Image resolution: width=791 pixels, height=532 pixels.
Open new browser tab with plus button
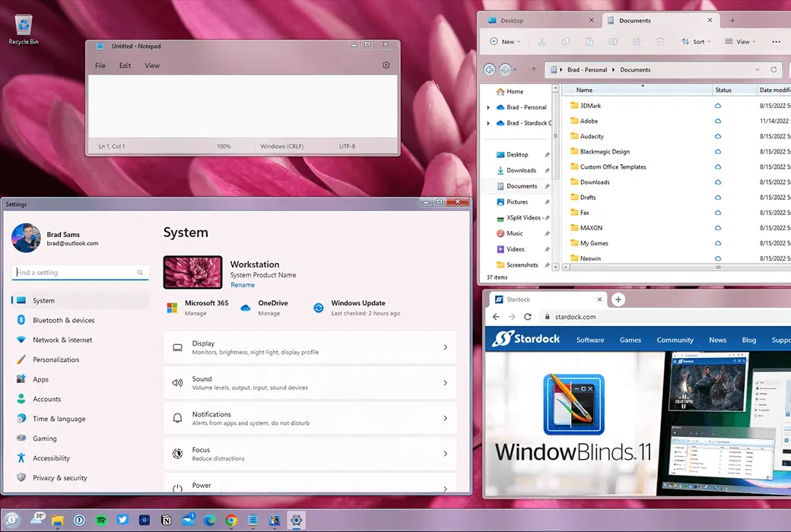pos(618,299)
